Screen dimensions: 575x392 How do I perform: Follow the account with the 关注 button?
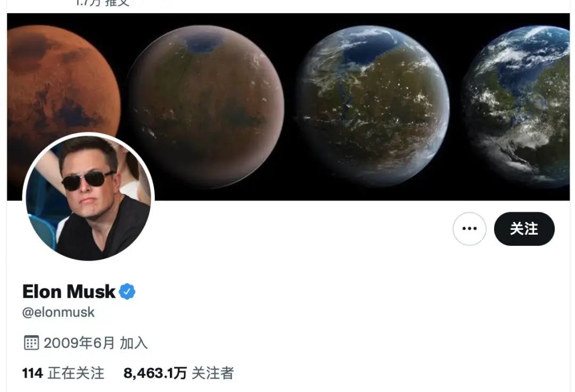524,229
